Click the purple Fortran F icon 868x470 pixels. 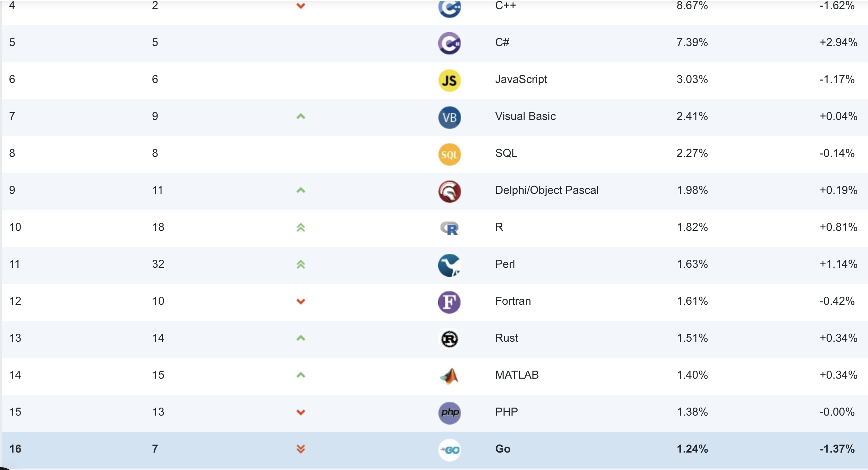click(449, 302)
